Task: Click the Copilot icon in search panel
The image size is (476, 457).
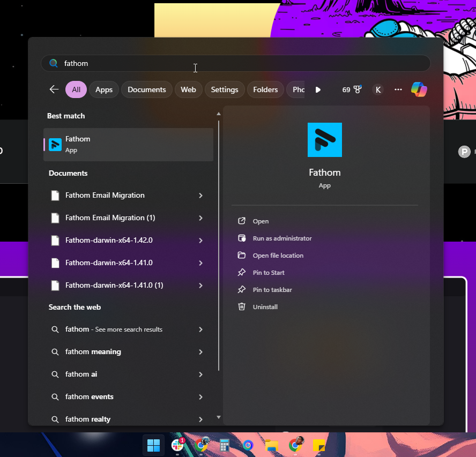Action: (x=419, y=89)
